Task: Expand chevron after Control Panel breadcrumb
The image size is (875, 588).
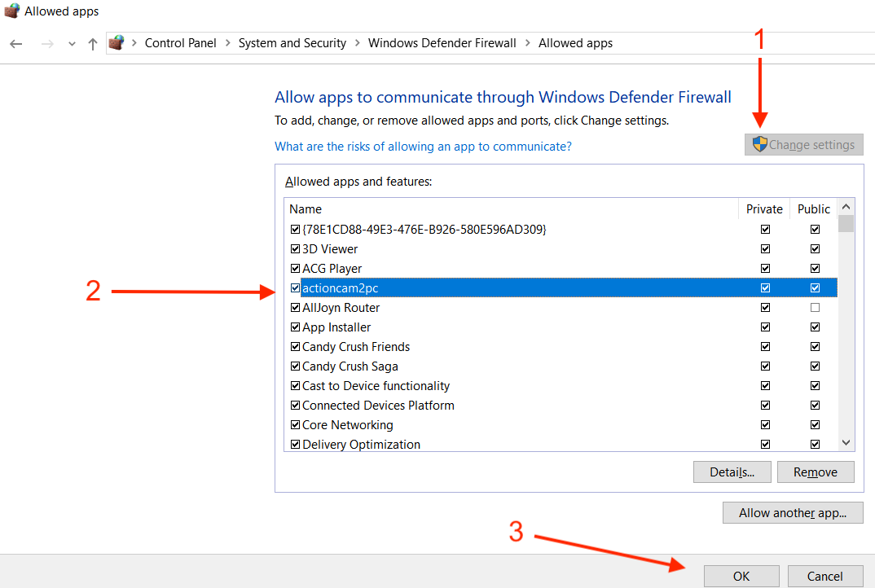Action: point(227,43)
